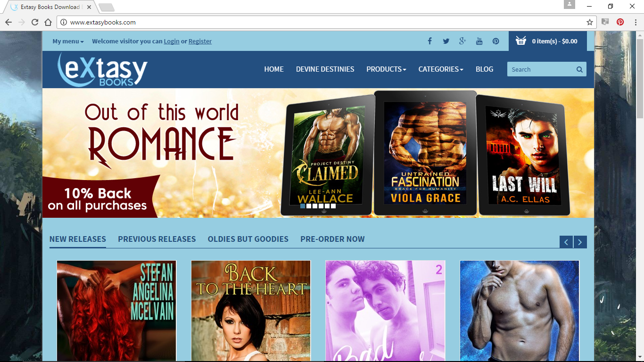Select the Extasy Books browser tab

click(50, 7)
